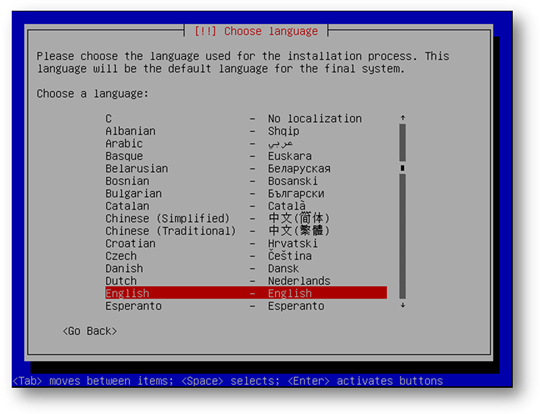Screen dimensions: 540x414
Task: Click the language list scrollbar track
Action: coord(402,211)
